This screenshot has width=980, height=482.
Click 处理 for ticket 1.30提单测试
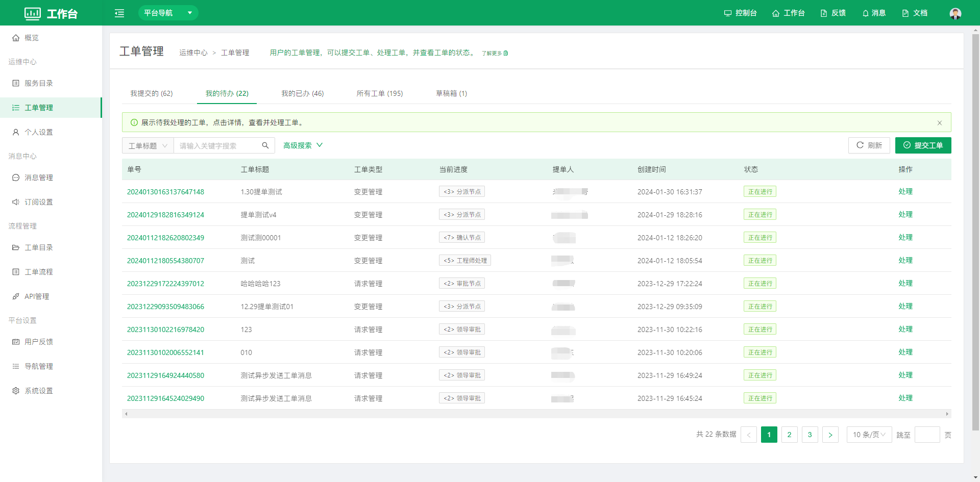coord(905,191)
